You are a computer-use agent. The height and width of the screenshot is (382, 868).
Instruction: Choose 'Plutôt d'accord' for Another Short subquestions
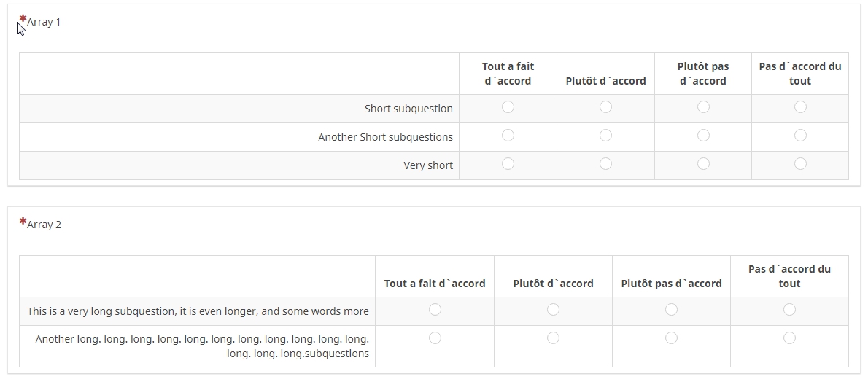(605, 136)
